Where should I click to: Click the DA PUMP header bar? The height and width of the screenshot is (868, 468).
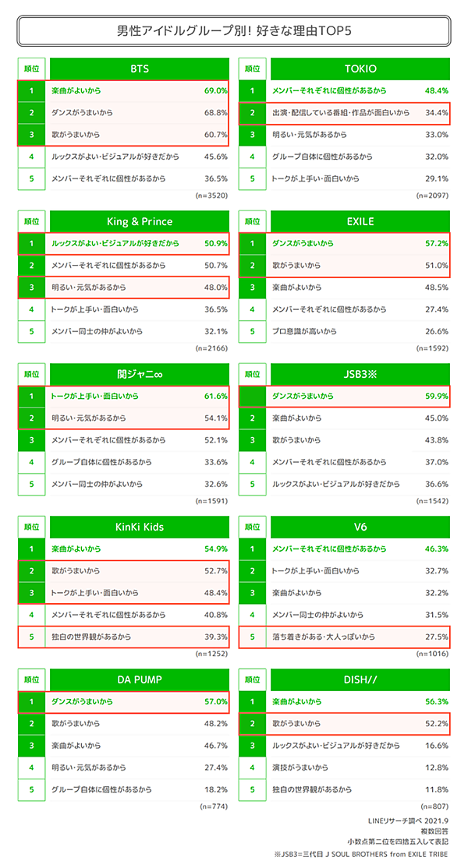139,679
